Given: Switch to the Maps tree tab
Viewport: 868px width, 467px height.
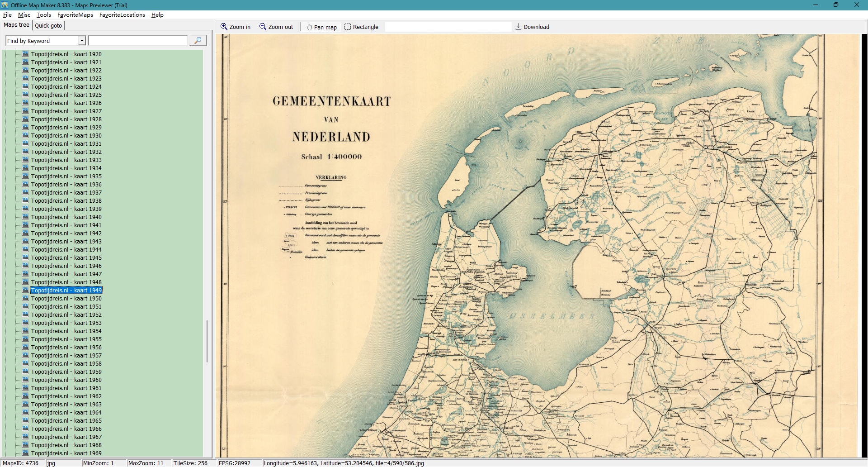Looking at the screenshot, I should 17,25.
